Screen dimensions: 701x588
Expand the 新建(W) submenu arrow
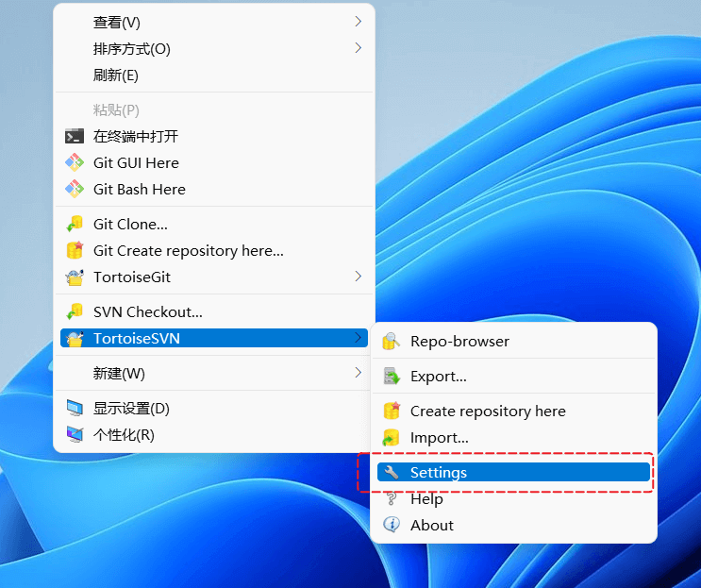[359, 373]
